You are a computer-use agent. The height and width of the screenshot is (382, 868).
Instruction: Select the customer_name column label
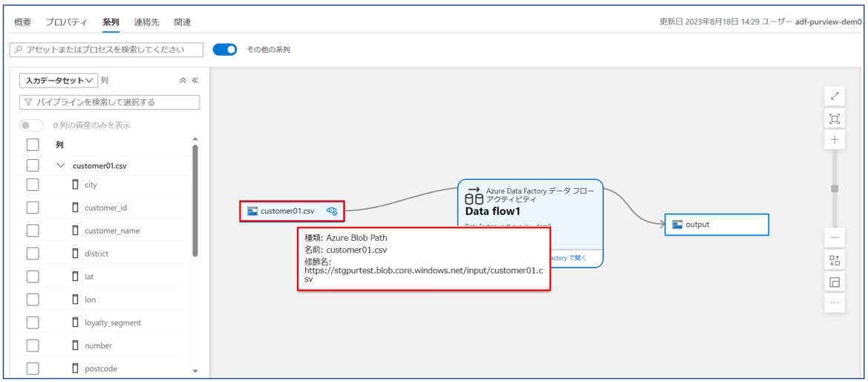point(112,230)
